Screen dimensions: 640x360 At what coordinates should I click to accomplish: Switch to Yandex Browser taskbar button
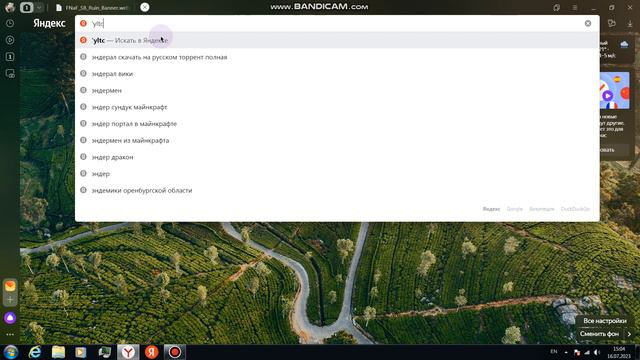click(x=128, y=352)
